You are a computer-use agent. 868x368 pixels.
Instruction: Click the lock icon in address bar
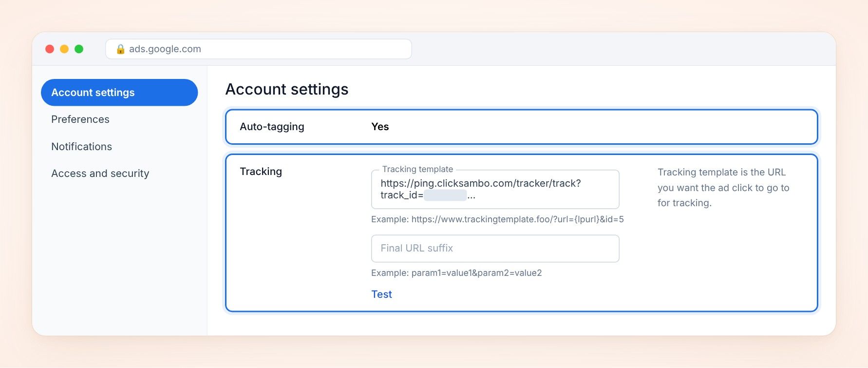click(120, 49)
